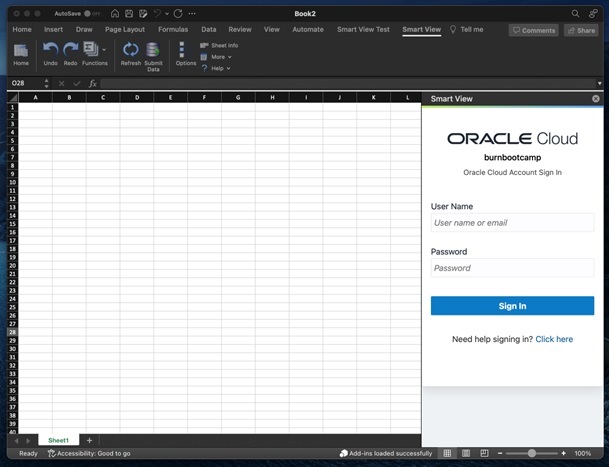Toggle the AutoSave switch
This screenshot has height=467, width=609.
(x=93, y=14)
